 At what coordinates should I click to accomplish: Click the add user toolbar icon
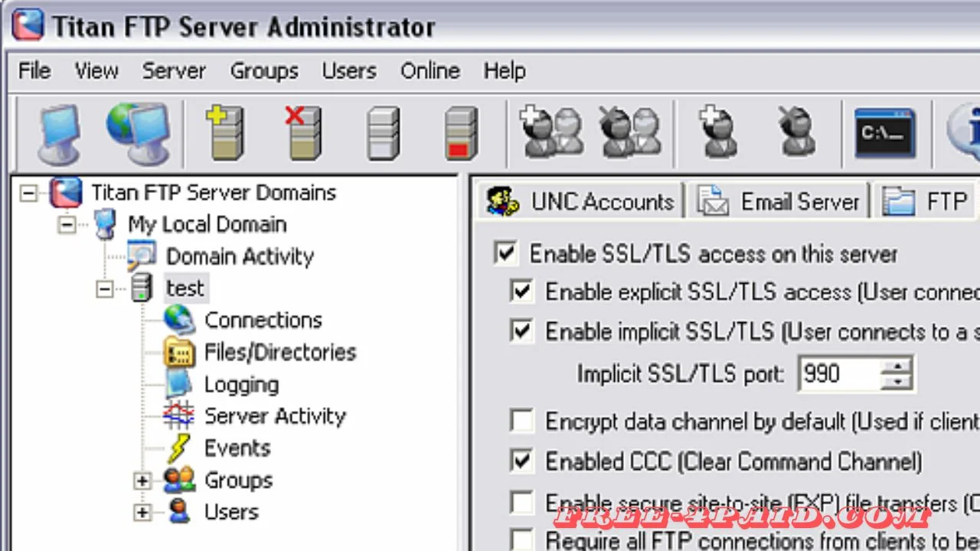[717, 132]
